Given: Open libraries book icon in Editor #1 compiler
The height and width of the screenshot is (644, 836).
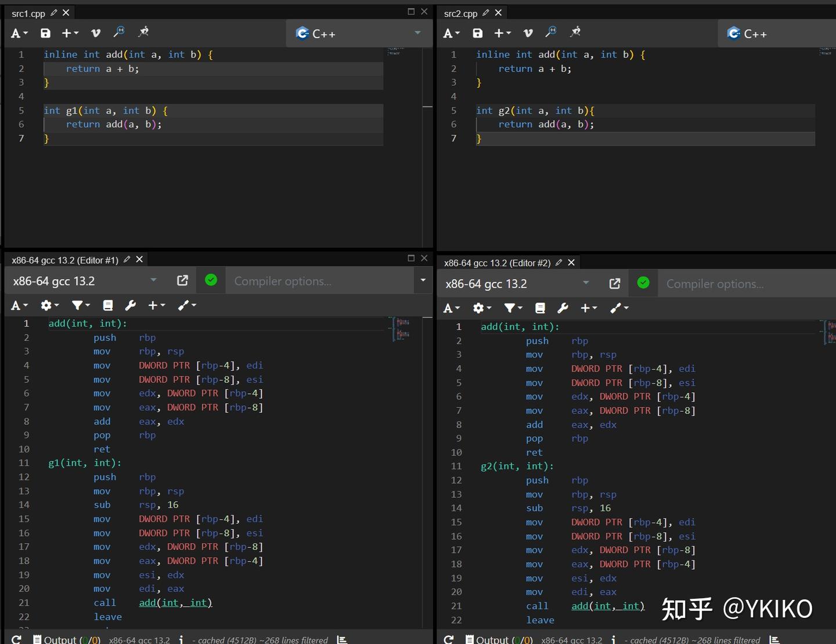Looking at the screenshot, I should click(107, 305).
